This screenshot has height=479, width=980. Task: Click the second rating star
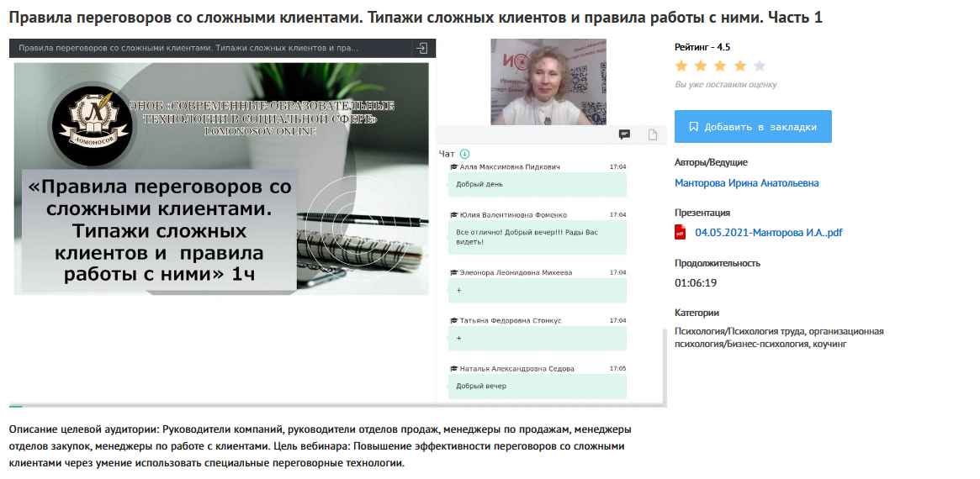[x=701, y=66]
